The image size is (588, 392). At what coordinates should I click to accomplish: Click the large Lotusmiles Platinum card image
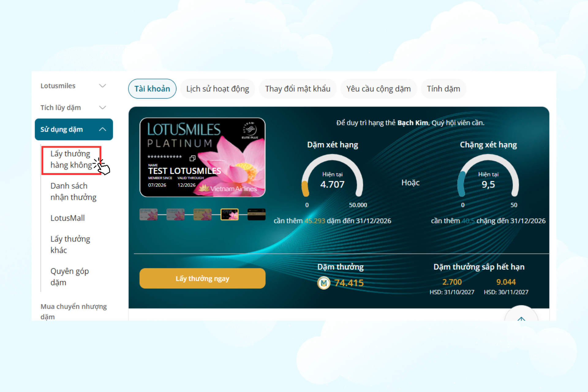(202, 157)
